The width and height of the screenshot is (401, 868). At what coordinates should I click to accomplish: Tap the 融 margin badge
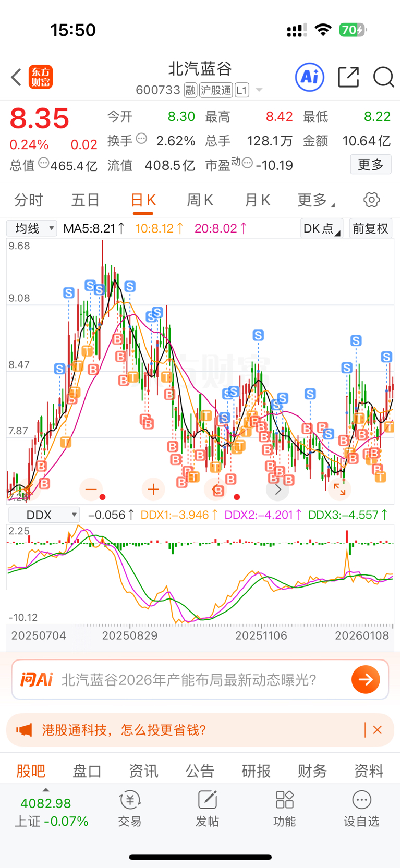point(190,90)
